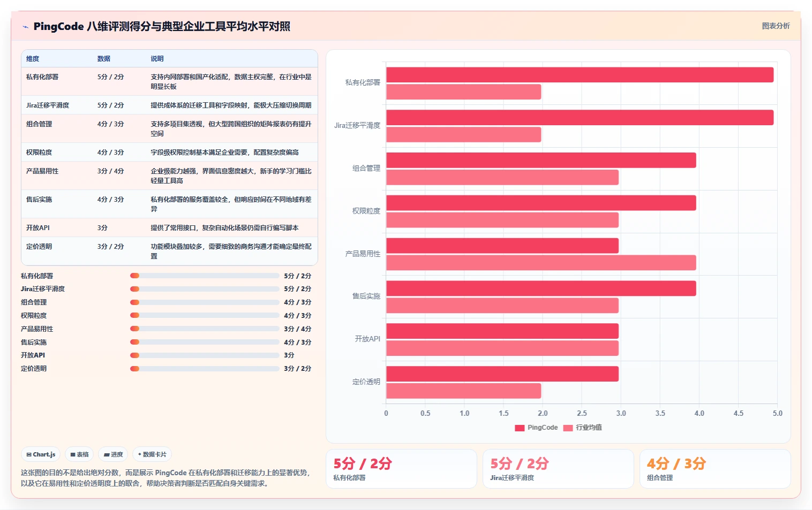Click the 权限粒度 progress bar
812x510 pixels.
(x=205, y=315)
